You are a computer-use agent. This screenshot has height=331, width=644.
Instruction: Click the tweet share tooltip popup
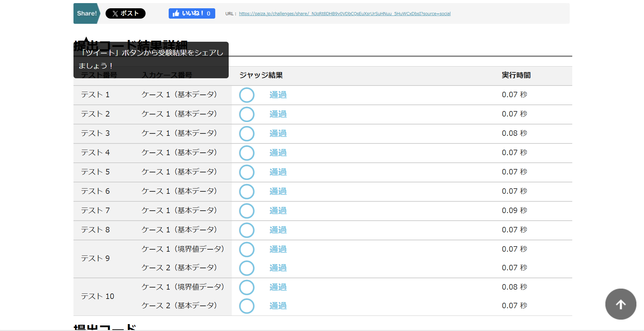151,60
